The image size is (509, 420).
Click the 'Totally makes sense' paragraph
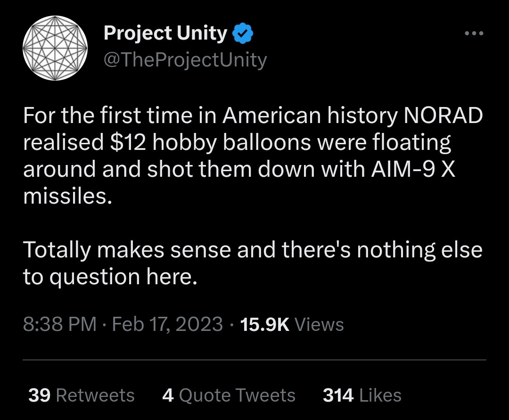coord(253,263)
